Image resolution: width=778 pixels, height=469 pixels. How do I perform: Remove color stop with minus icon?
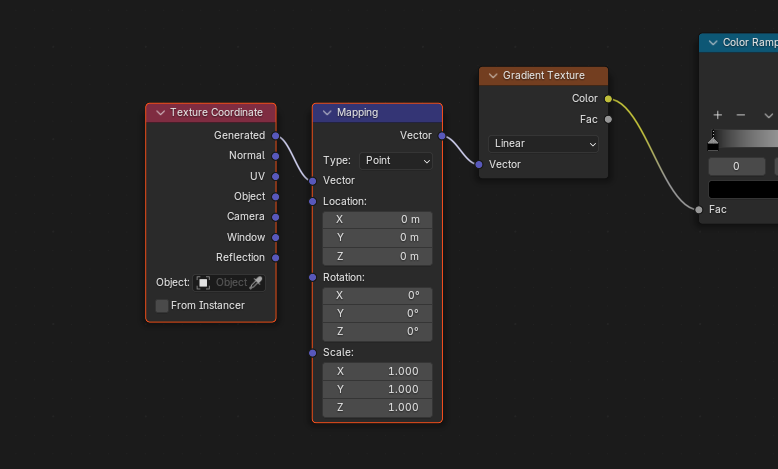tap(741, 115)
